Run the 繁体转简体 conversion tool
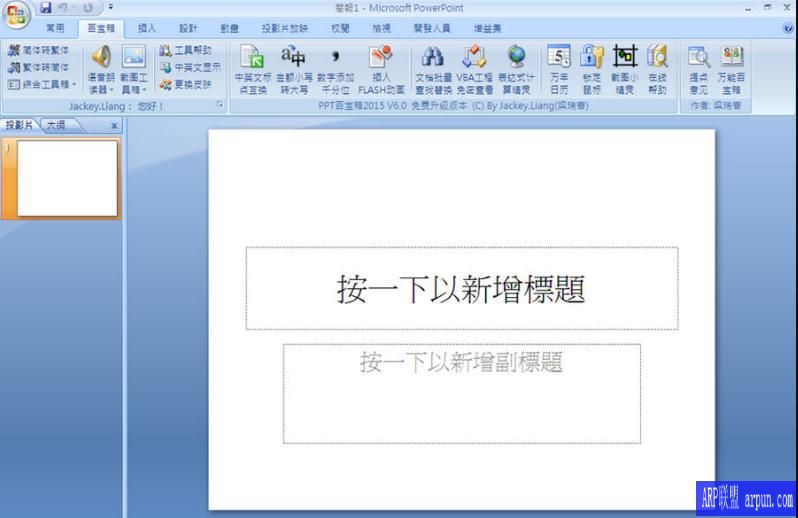 39,67
